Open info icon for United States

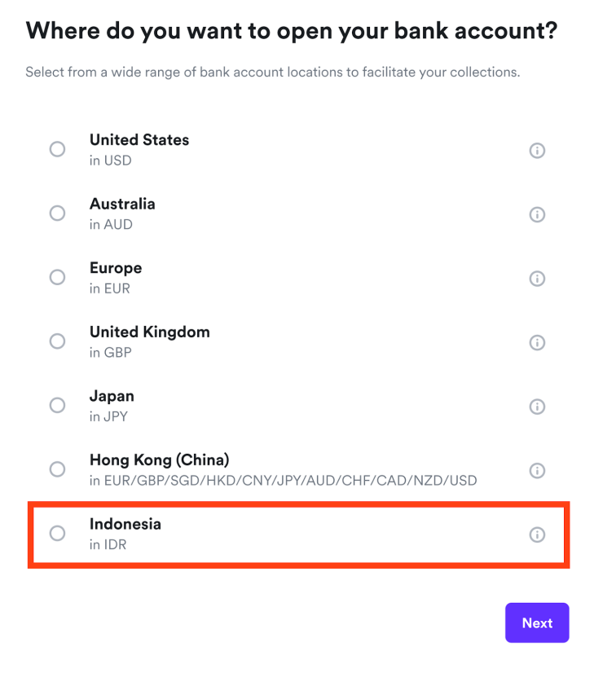click(537, 151)
